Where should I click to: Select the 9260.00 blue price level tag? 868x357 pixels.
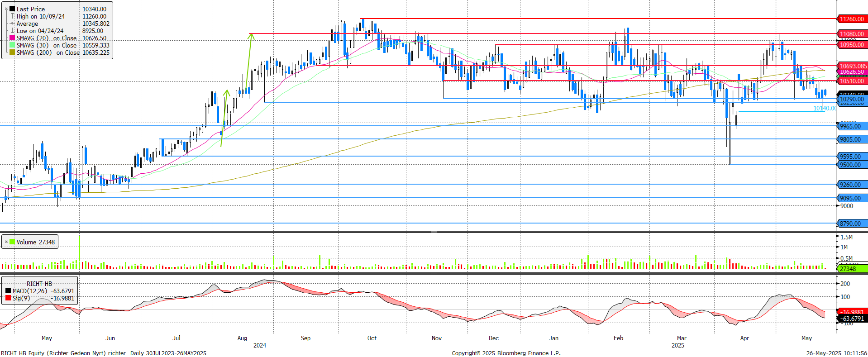coord(853,185)
